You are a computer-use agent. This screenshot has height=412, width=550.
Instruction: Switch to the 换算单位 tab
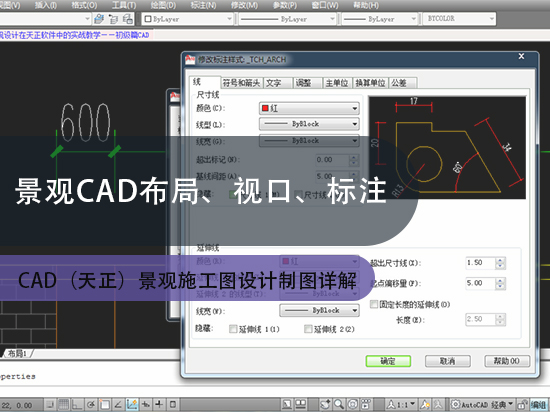pyautogui.click(x=370, y=83)
